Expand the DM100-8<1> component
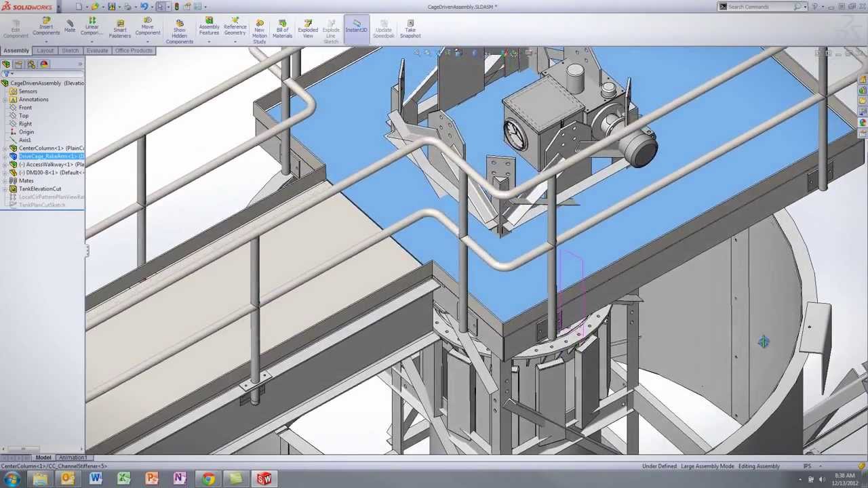The image size is (868, 488). 5,173
